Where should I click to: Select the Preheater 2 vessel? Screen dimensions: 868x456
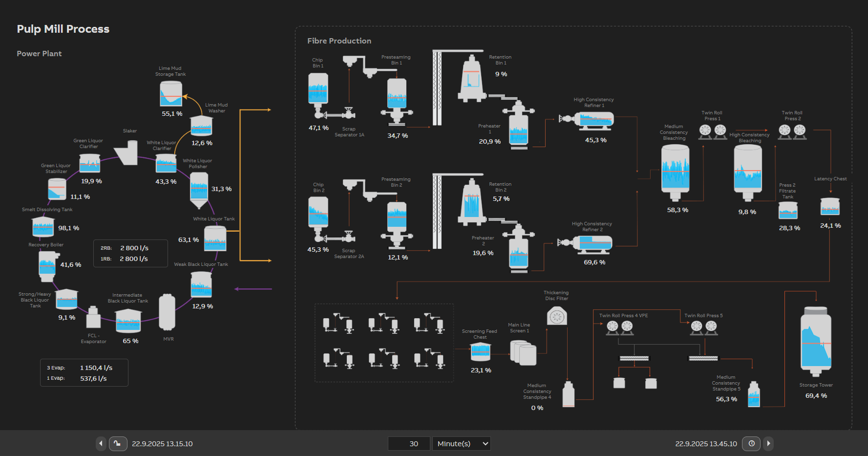point(518,248)
